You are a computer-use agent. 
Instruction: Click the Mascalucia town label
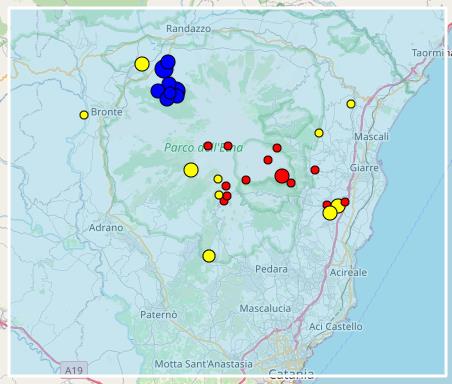pyautogui.click(x=265, y=308)
